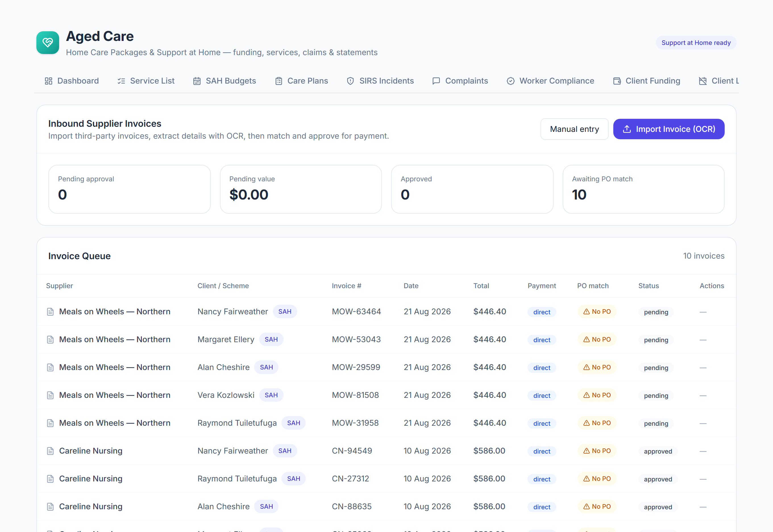Click the Approved stat card
This screenshot has height=532, width=773.
point(472,189)
